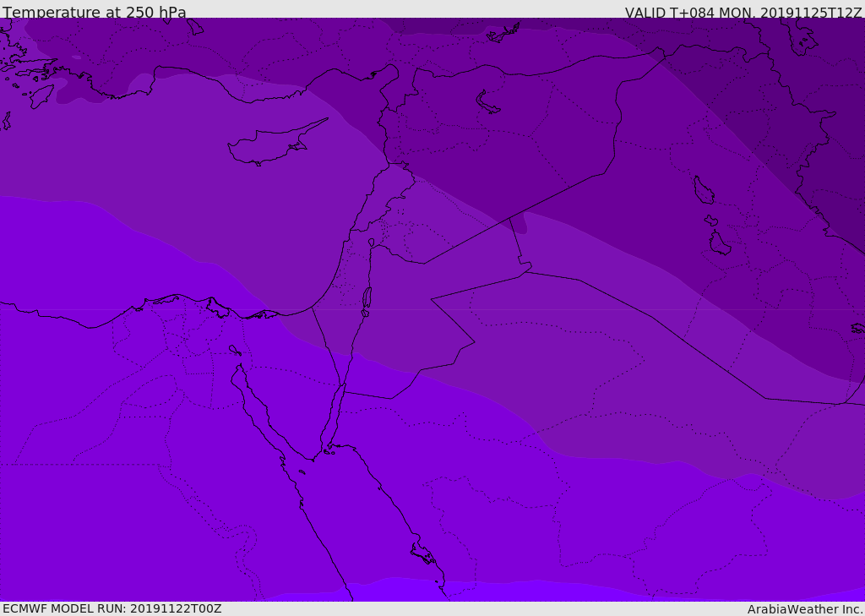
Task: Click the Nile Delta region
Action: pyautogui.click(x=182, y=325)
